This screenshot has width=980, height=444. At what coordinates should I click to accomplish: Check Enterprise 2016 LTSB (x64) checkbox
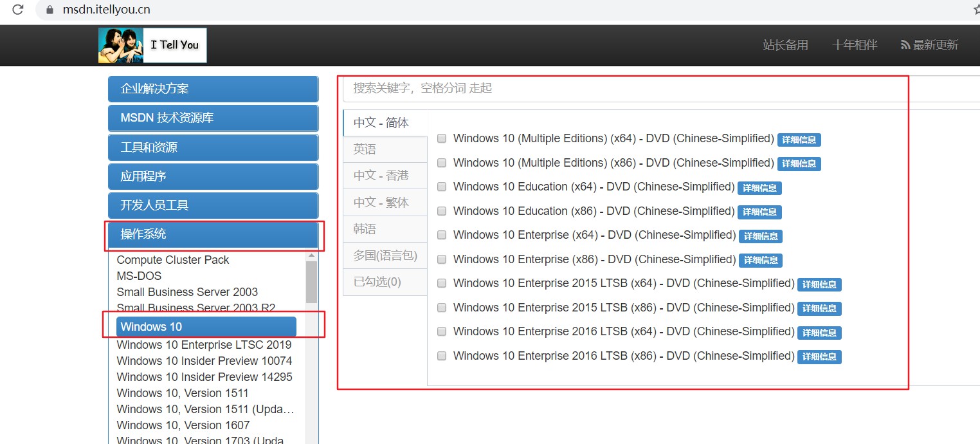point(442,331)
